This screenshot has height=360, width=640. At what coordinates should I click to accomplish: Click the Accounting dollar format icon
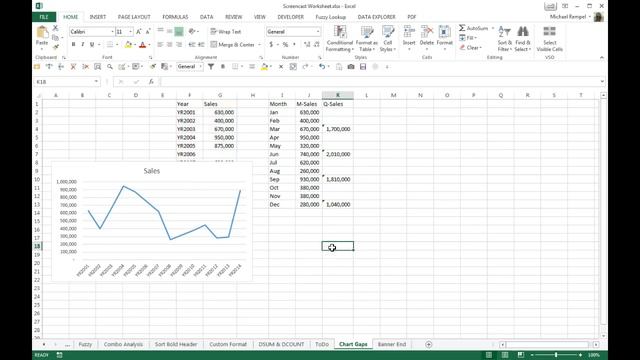pyautogui.click(x=271, y=44)
